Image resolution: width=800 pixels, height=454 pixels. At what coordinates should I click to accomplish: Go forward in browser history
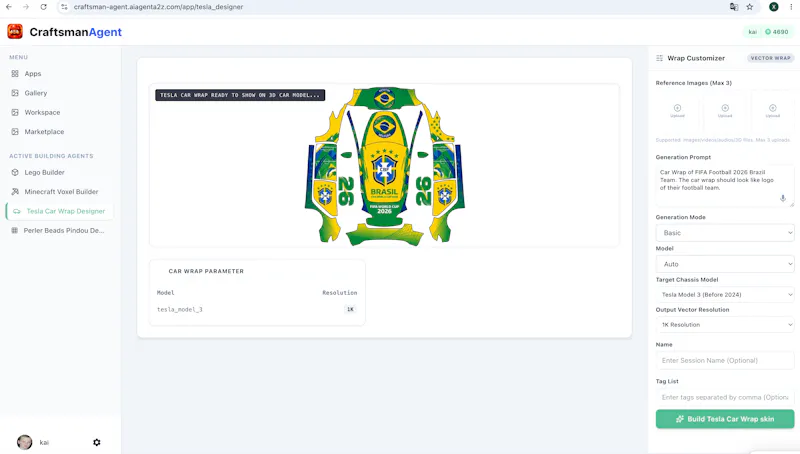26,7
